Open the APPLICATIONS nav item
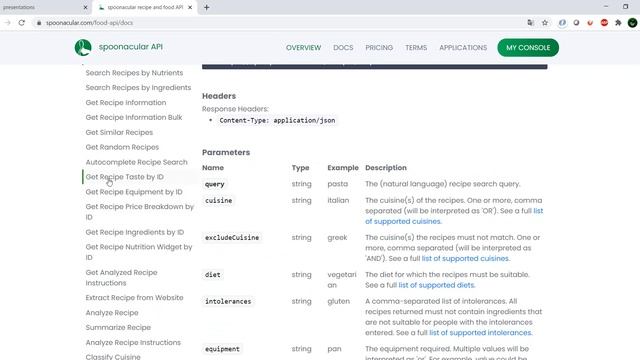 tap(463, 48)
